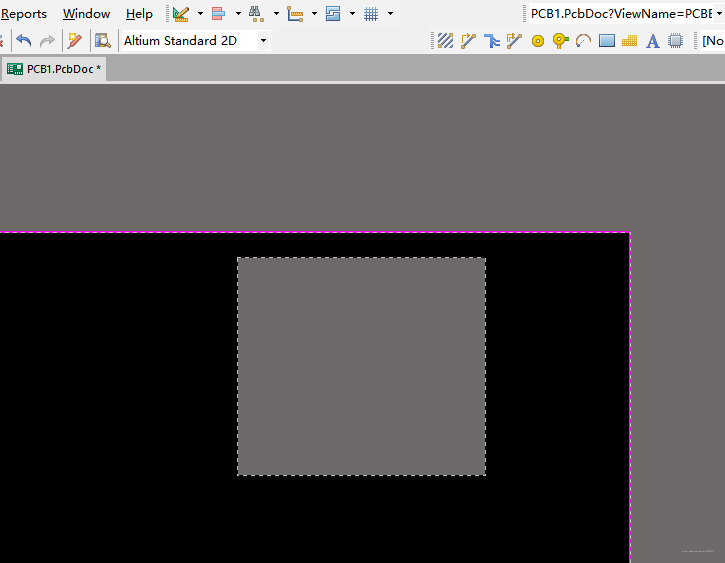Open the Altium Standard 2D view configuration box

[195, 41]
